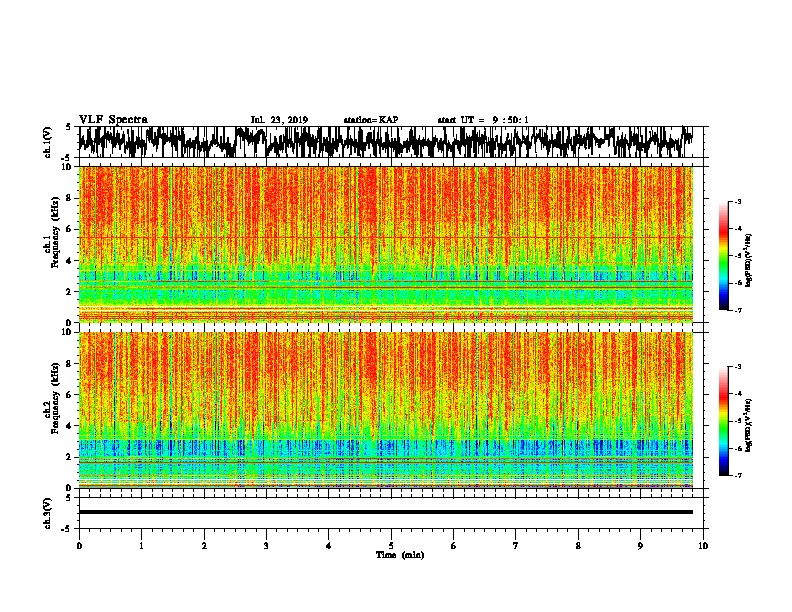Select the date label "Jul. 23, 2019"
The image size is (792, 612).
(279, 120)
